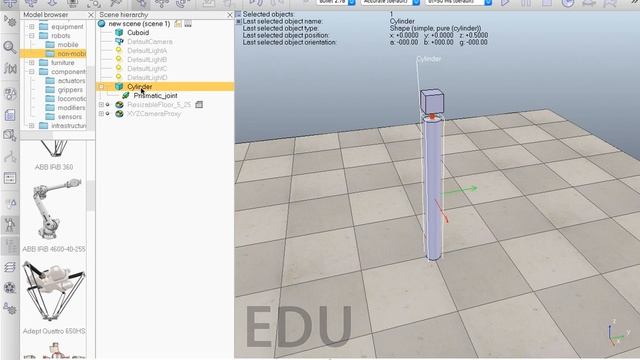Screen dimensions: 640x360
Task: Select XYZCameraProxy in scene hierarchy
Action: (x=154, y=113)
